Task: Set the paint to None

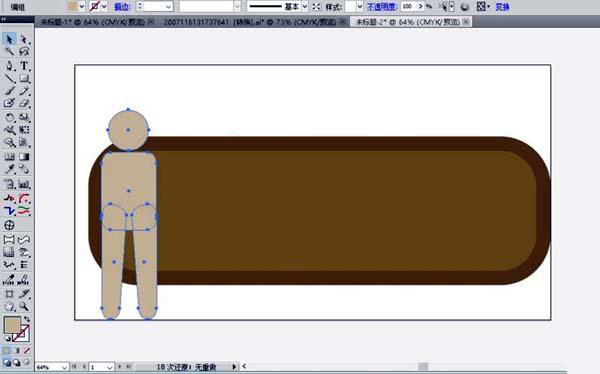Action: (x=27, y=350)
